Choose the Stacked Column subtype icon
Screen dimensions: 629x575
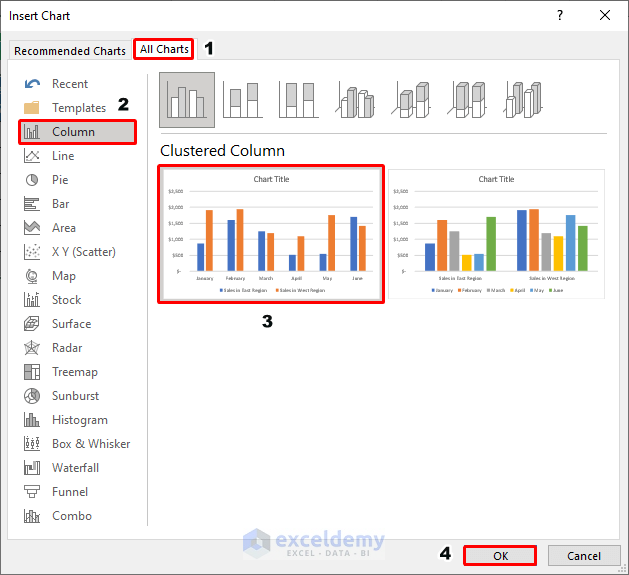(x=243, y=100)
